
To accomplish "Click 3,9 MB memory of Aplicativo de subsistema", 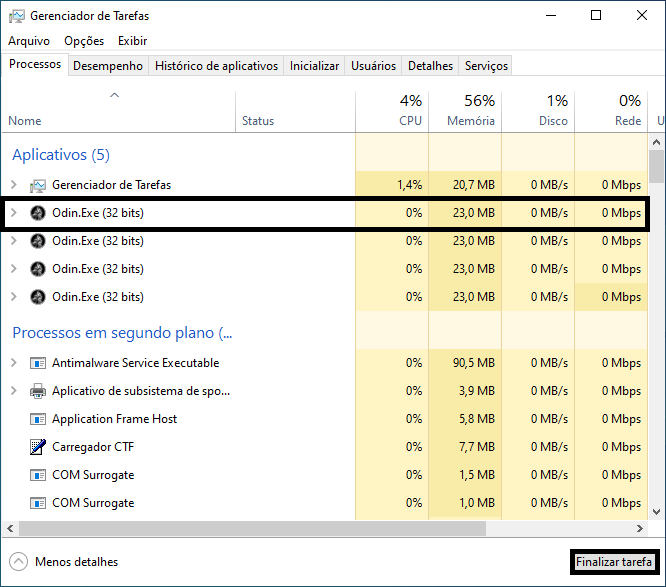I will coord(477,391).
